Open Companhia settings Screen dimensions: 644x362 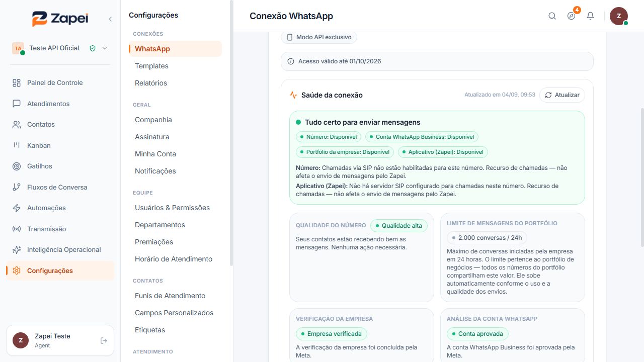175,120
